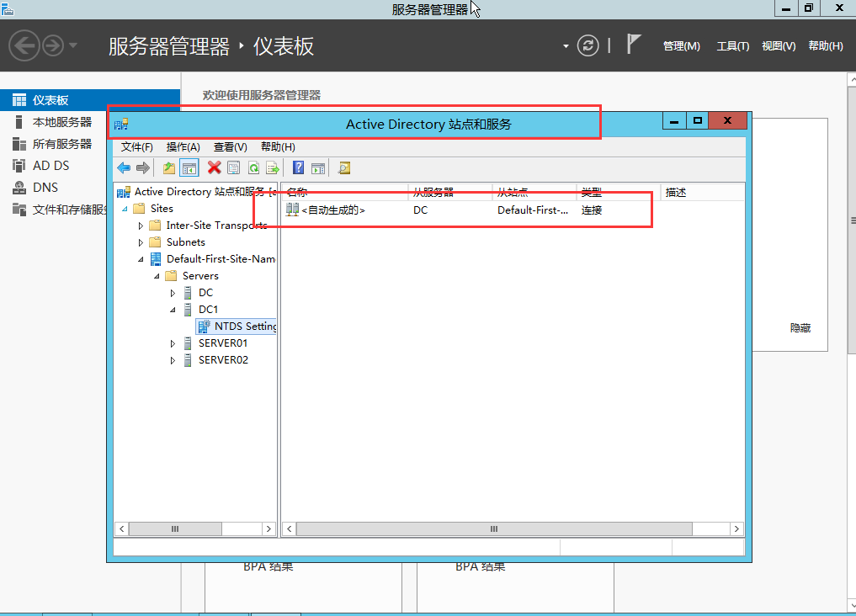Collapse Default-First-Site-Name node
Screen dimensions: 856x616
pyautogui.click(x=141, y=259)
